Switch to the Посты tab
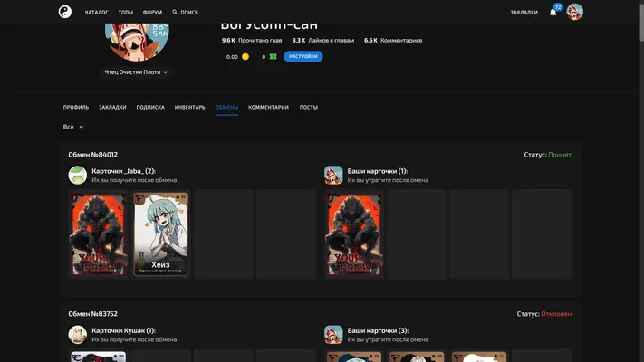 click(x=309, y=107)
